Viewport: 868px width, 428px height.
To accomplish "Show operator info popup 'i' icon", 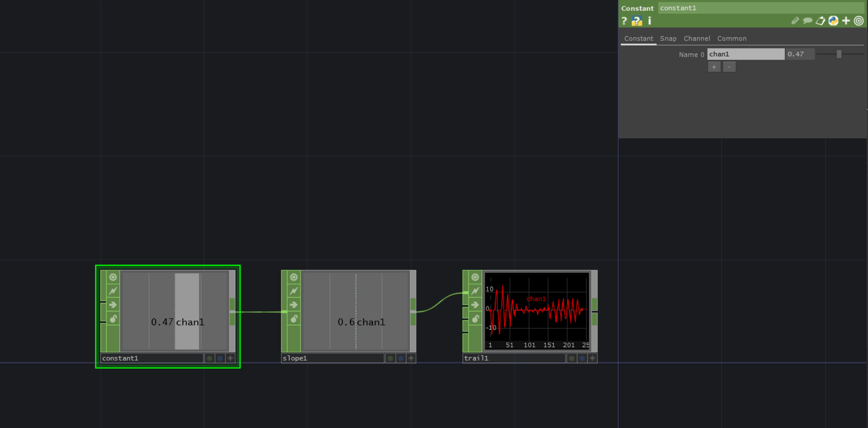I will pyautogui.click(x=650, y=21).
